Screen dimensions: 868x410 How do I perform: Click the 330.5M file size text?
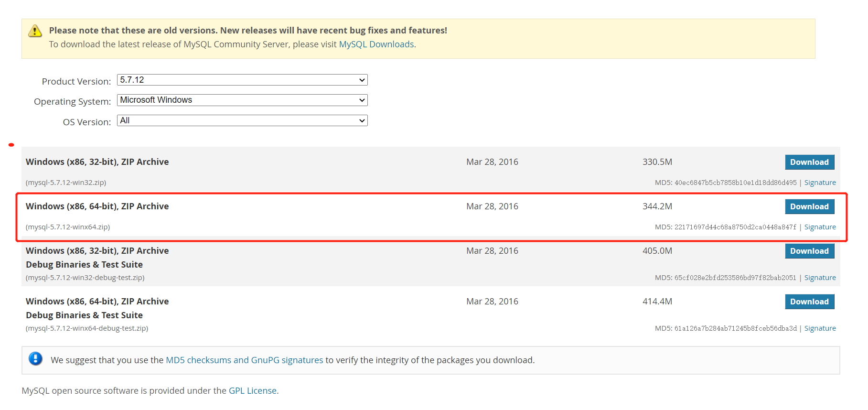pos(657,162)
